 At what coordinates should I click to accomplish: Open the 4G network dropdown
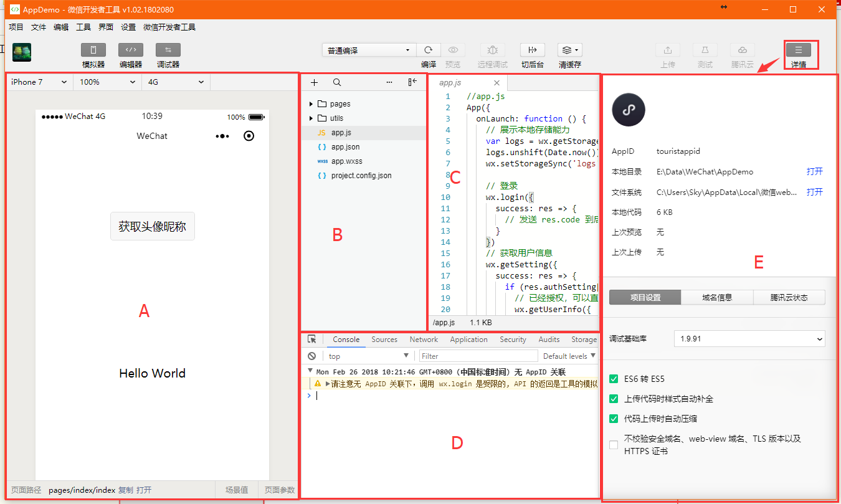[x=176, y=82]
